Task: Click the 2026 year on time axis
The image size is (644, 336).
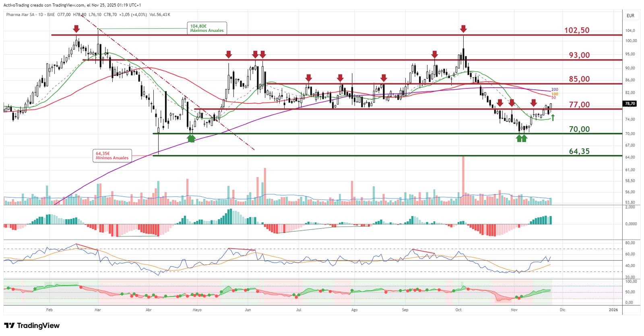Action: point(613,310)
